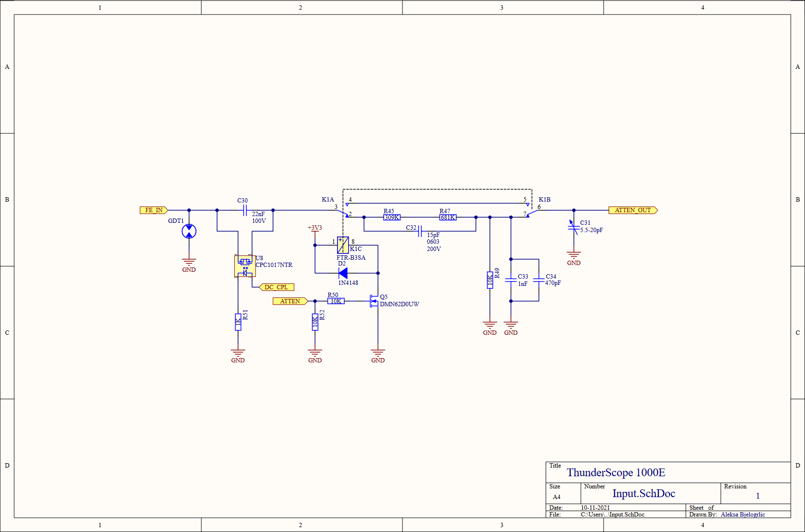Select the D2 1N4148 diode symbol

coord(343,273)
